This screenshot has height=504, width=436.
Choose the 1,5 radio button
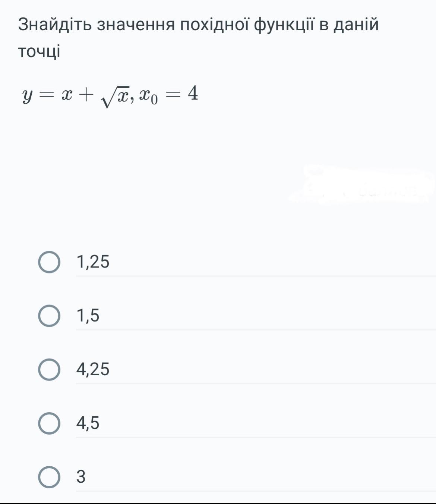tap(49, 316)
